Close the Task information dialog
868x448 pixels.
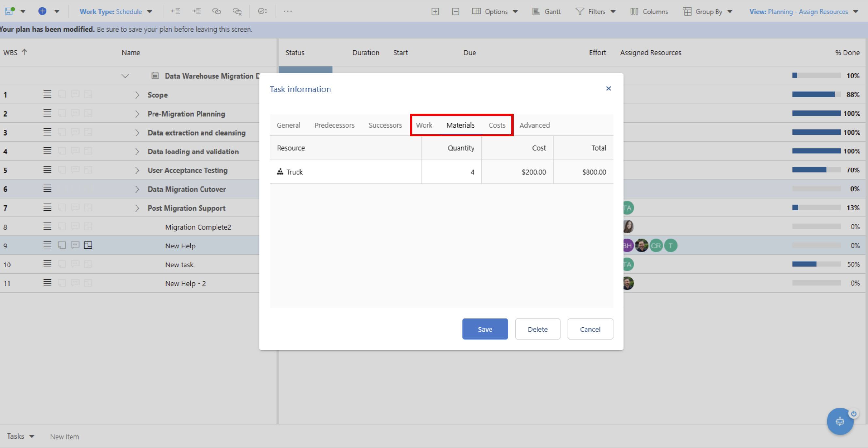tap(608, 88)
